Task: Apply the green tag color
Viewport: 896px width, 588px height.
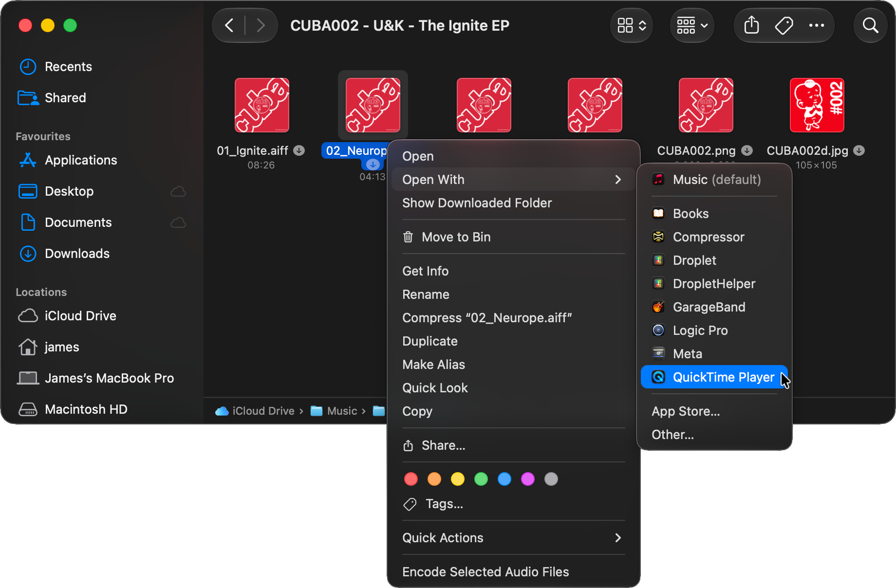Action: pos(481,479)
